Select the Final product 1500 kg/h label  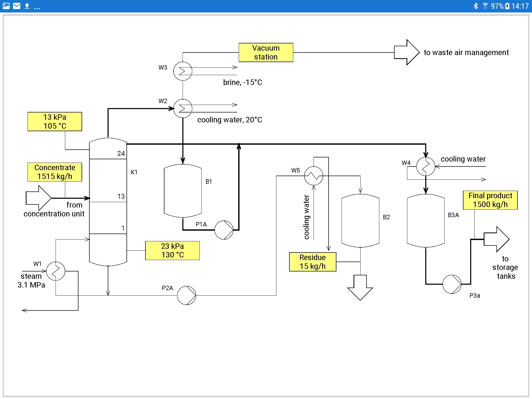click(490, 200)
